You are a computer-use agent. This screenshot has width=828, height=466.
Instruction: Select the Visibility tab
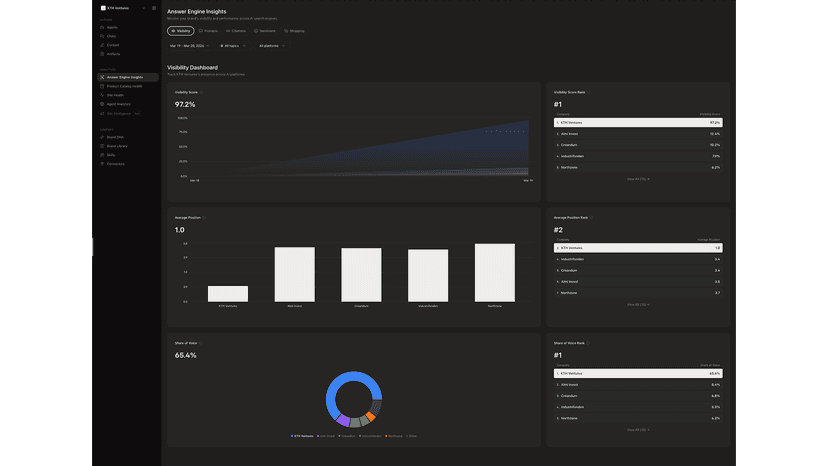tap(181, 31)
